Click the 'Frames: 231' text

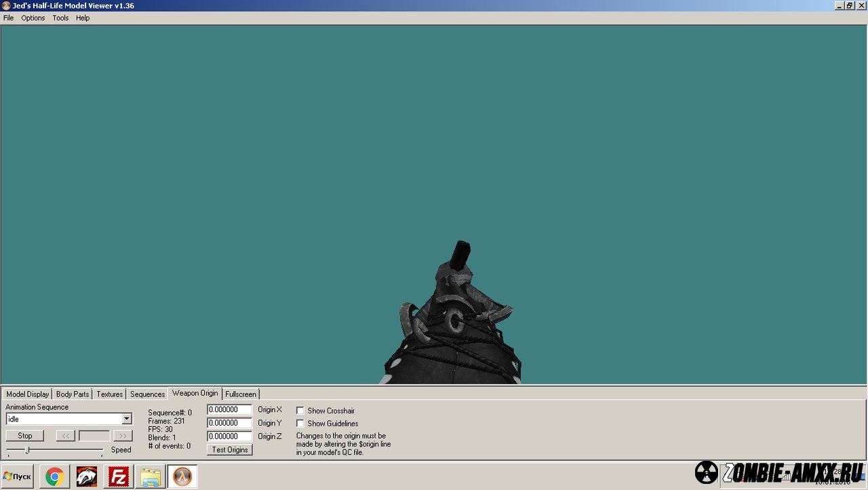click(166, 421)
